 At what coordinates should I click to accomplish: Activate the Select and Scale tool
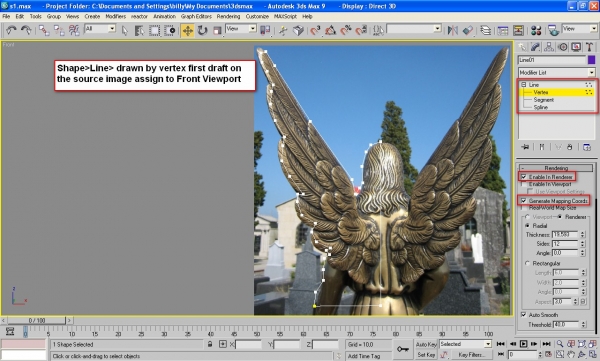[217, 30]
